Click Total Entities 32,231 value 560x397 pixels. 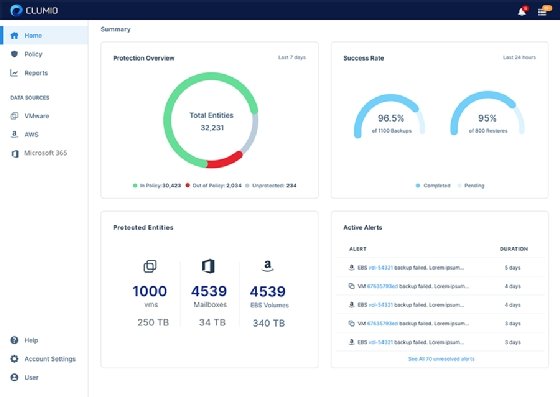pos(212,127)
